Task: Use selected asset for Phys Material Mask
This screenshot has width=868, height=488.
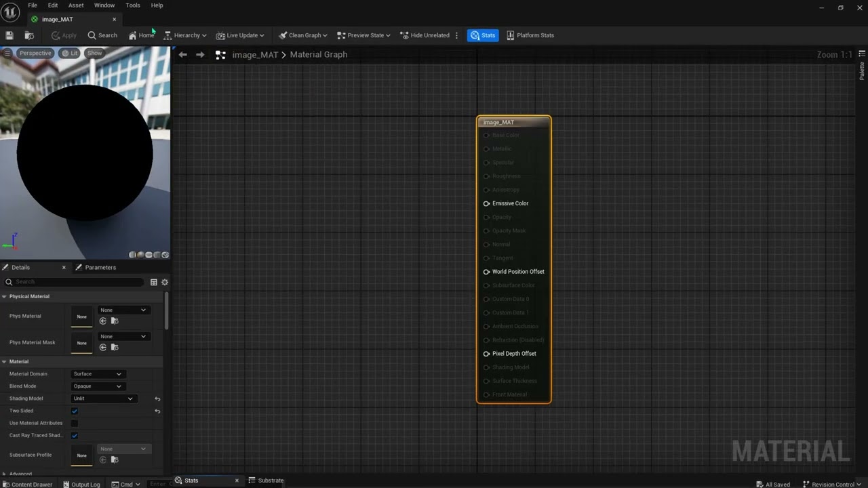Action: tap(103, 348)
